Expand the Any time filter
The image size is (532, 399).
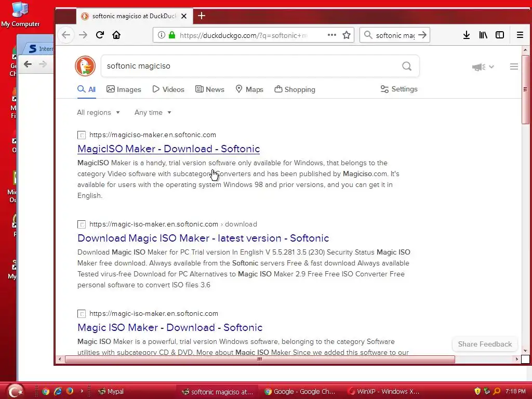point(153,112)
